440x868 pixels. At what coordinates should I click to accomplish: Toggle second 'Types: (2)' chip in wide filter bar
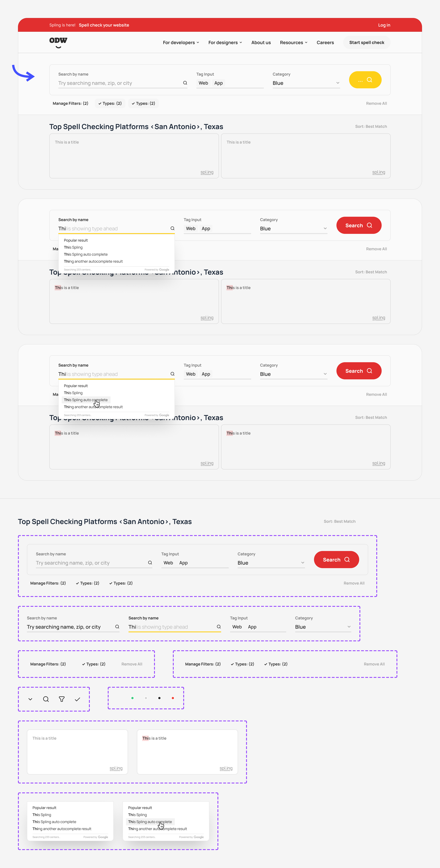[276, 664]
